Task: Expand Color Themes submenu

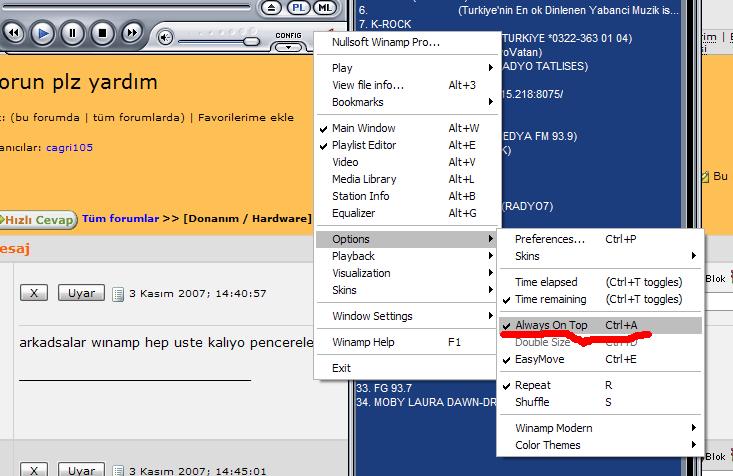Action: [601, 445]
